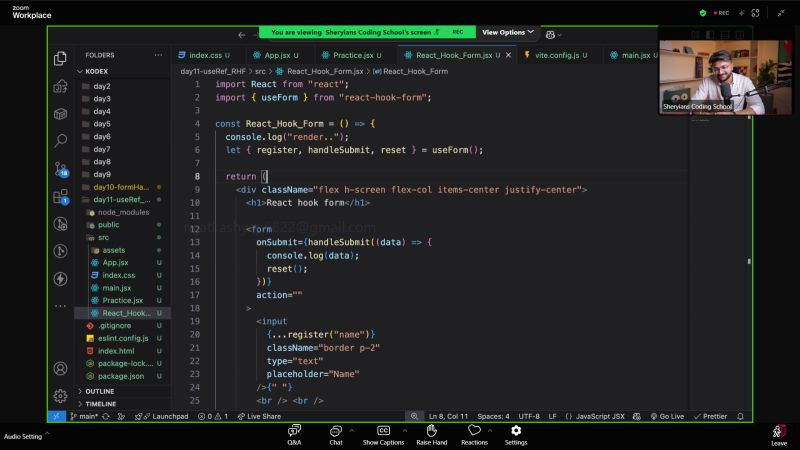
Task: Open the Reactions options caret
Action: pyautogui.click(x=490, y=431)
